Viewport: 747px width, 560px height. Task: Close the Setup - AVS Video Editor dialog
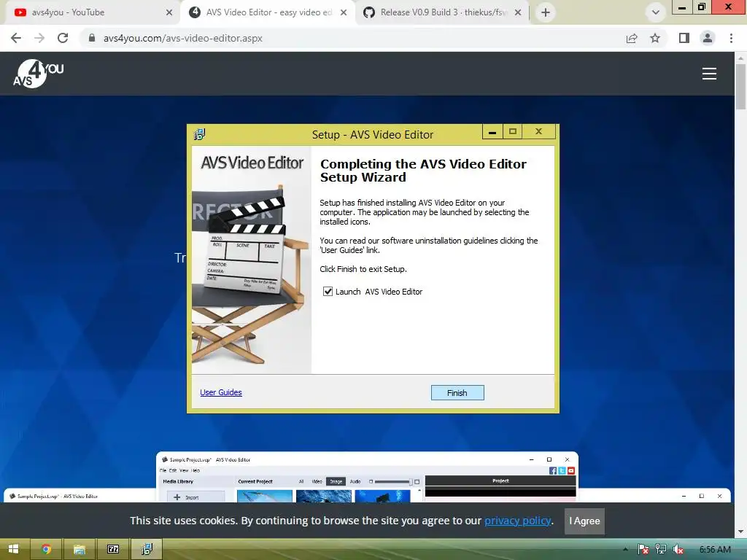539,132
